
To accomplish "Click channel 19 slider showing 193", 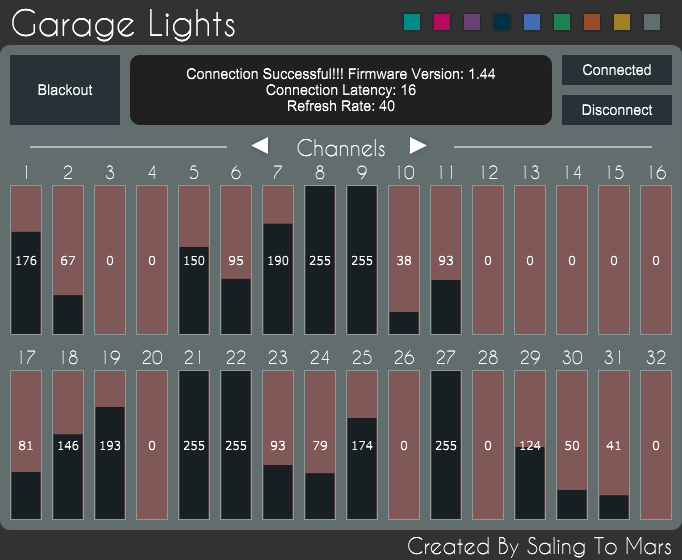I will click(110, 445).
